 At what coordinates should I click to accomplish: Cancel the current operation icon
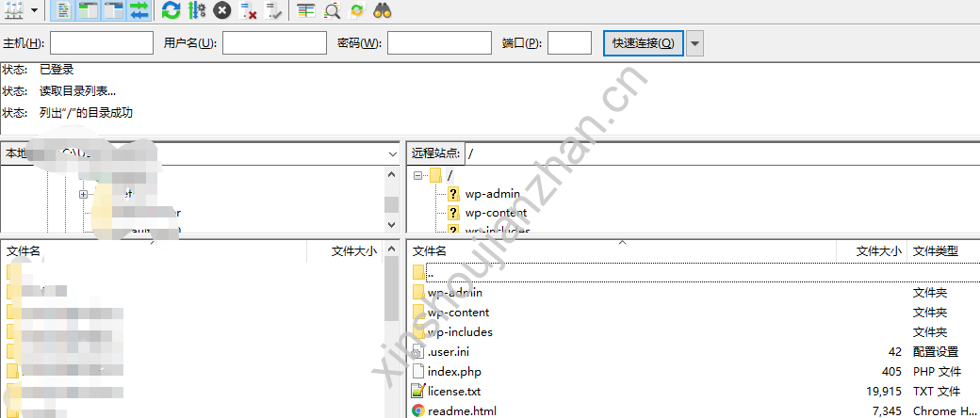click(221, 10)
